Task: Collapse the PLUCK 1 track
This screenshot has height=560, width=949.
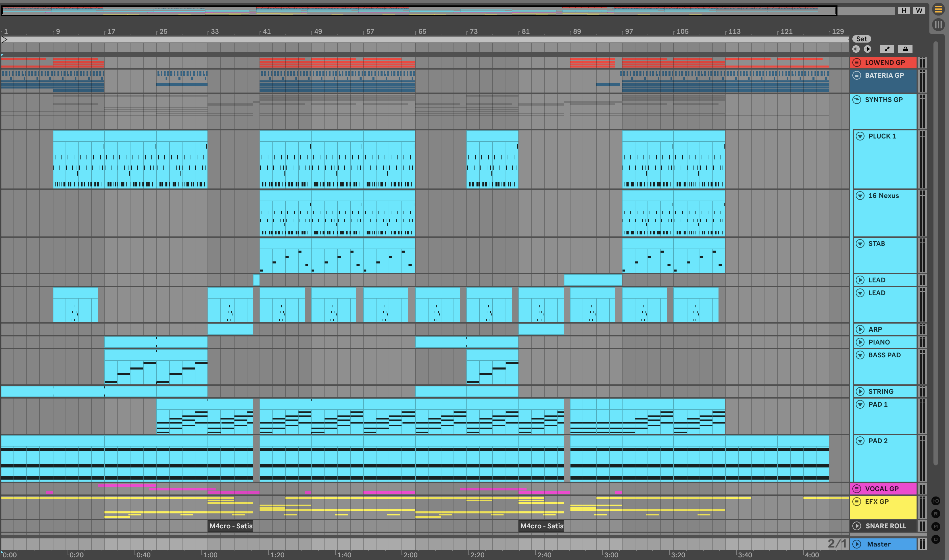Action: point(860,136)
